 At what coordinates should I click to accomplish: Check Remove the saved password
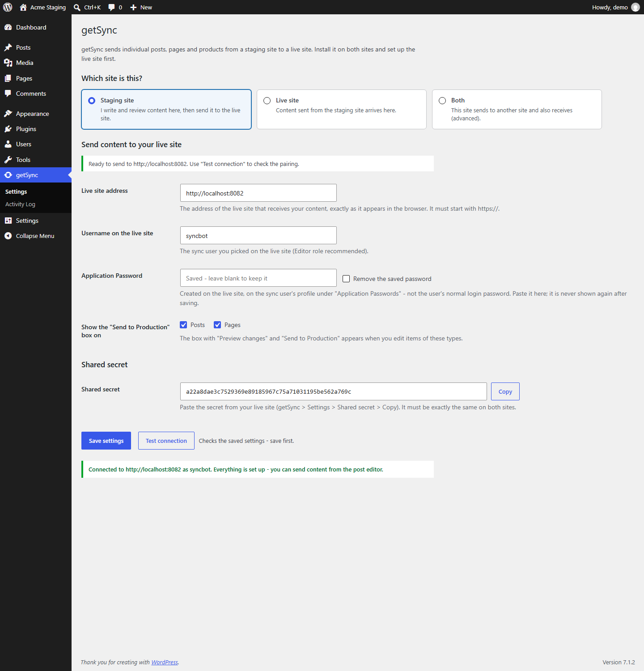tap(346, 279)
